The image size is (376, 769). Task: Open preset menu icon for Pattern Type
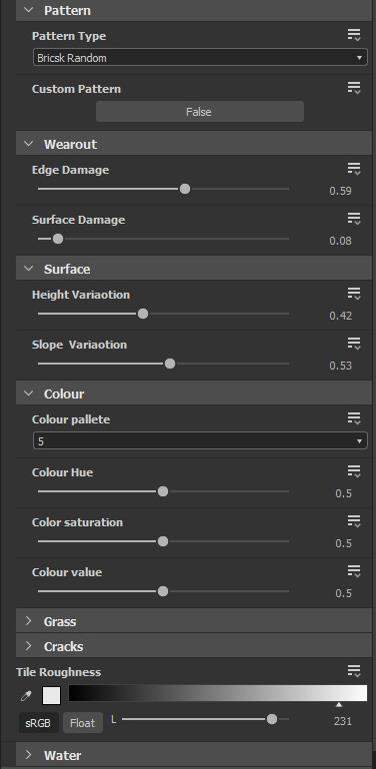[354, 35]
